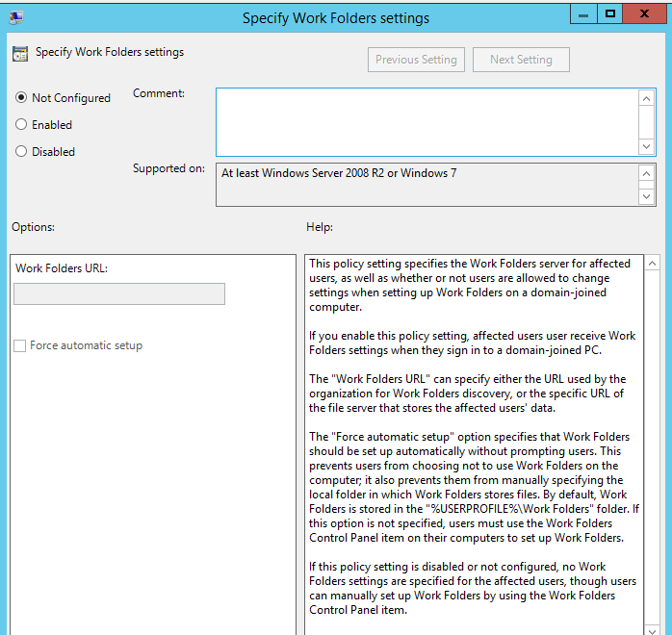
Task: Go to the Previous Setting
Action: point(416,60)
